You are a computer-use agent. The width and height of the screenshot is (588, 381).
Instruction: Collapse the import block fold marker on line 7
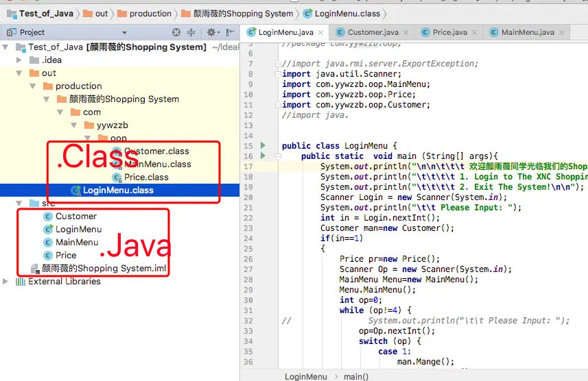pyautogui.click(x=278, y=64)
